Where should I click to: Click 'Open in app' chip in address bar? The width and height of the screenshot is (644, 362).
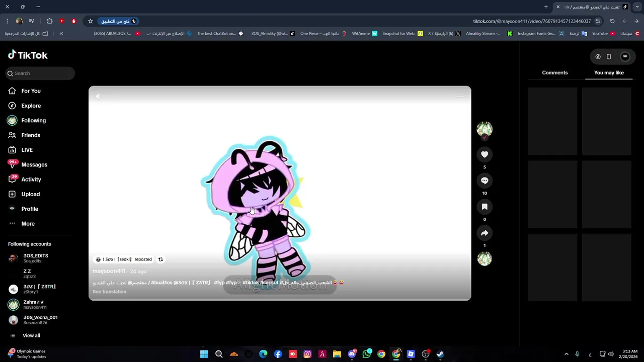[119, 21]
